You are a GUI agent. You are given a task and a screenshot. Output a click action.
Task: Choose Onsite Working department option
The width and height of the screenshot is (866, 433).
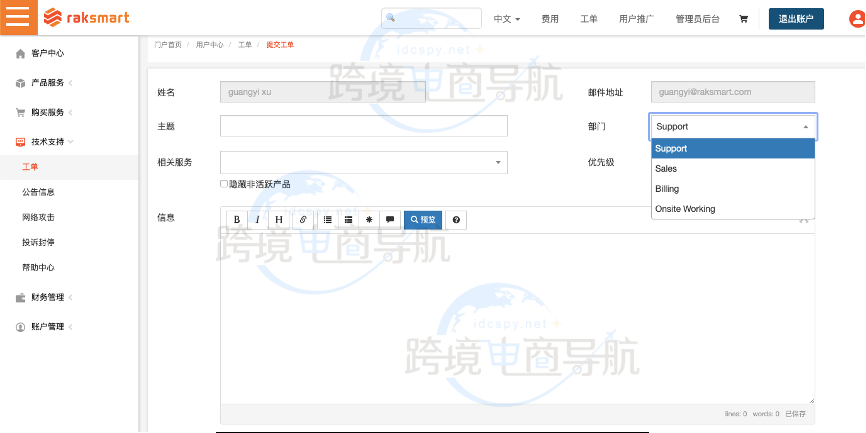(x=685, y=209)
